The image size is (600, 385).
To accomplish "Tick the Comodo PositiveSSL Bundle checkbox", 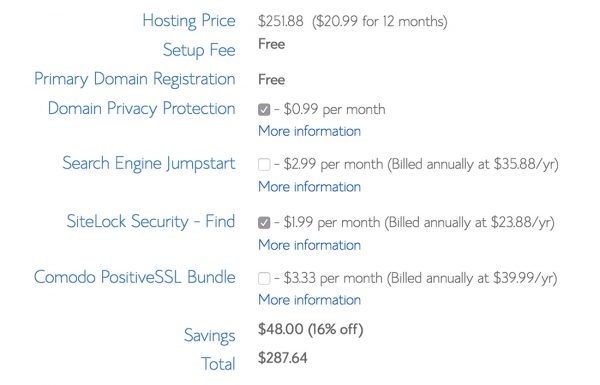I will (x=264, y=278).
